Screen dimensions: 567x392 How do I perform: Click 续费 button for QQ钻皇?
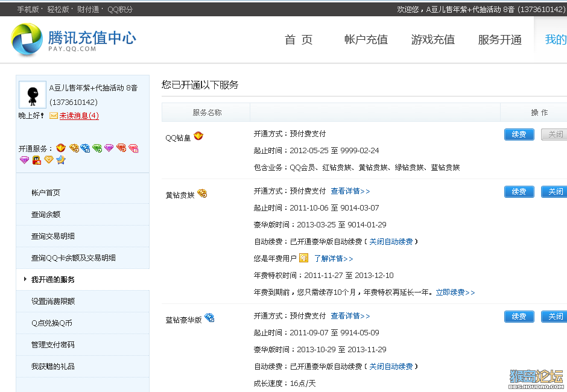[519, 134]
